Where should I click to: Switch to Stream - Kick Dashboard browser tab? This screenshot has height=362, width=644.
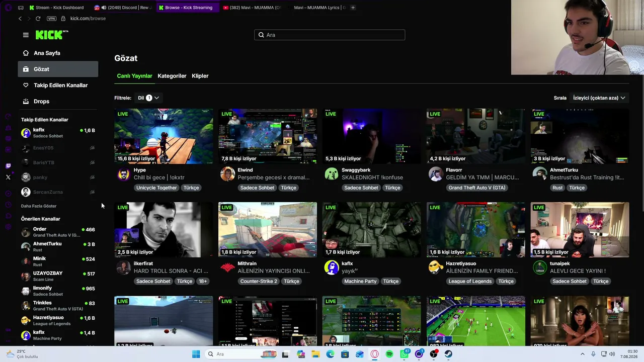(x=57, y=8)
